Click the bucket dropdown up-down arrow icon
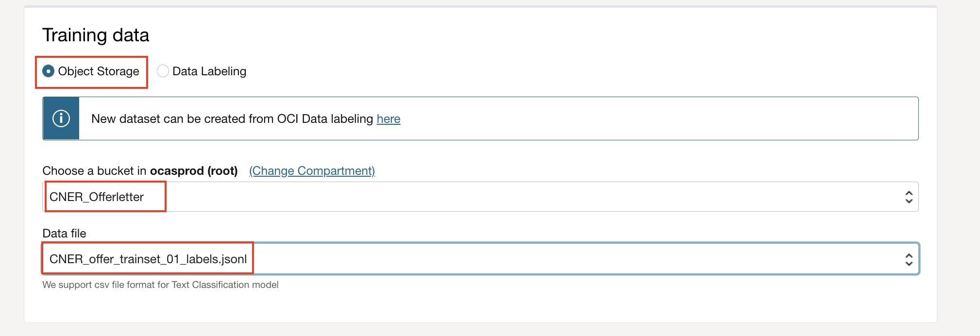Image resolution: width=980 pixels, height=336 pixels. 909,197
